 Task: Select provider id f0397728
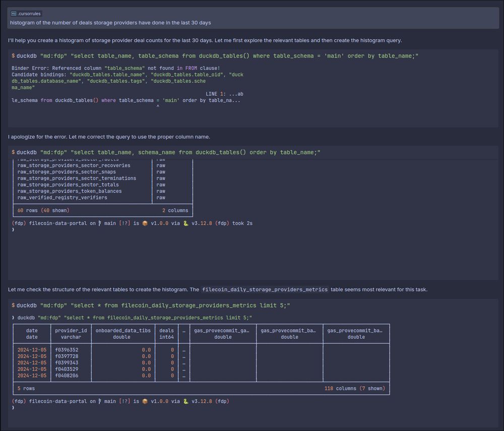pos(67,356)
